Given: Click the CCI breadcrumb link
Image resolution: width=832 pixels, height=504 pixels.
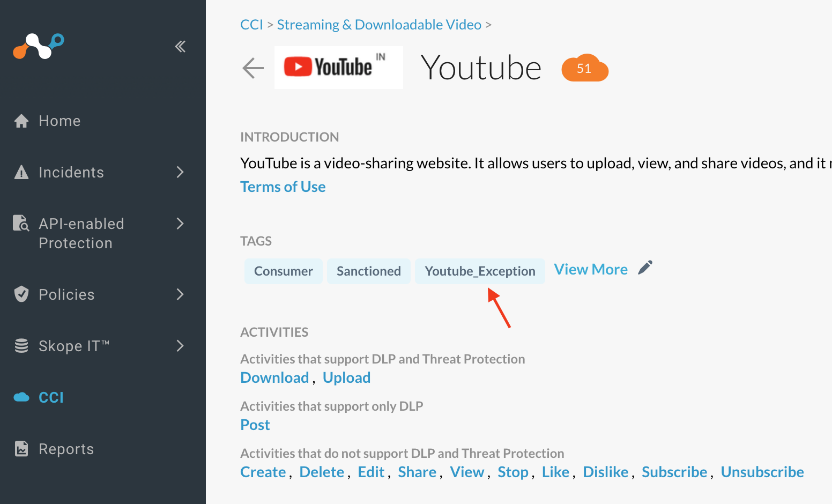Looking at the screenshot, I should pyautogui.click(x=252, y=25).
